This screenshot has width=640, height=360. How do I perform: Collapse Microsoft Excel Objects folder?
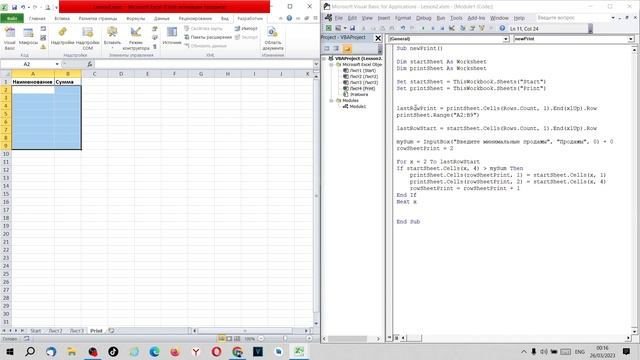tap(331, 64)
